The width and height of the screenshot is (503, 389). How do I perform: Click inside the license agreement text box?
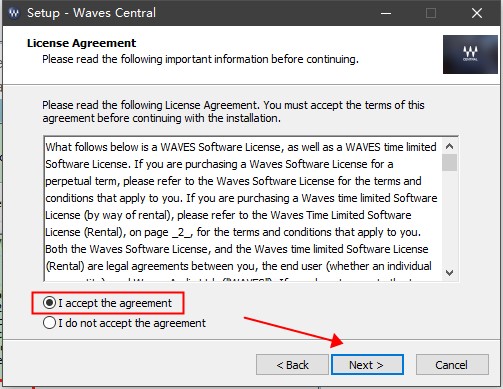[243, 209]
